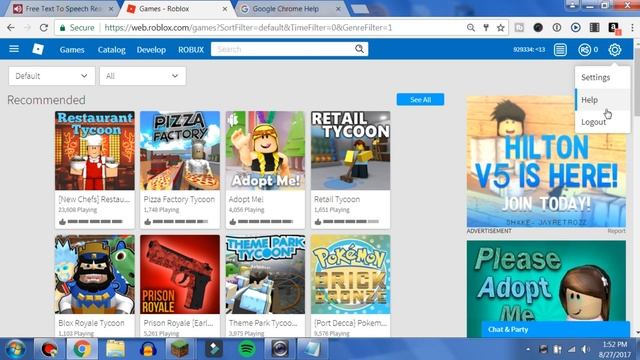The height and width of the screenshot is (360, 640).
Task: Select Settings from the gear menu
Action: pos(602,78)
